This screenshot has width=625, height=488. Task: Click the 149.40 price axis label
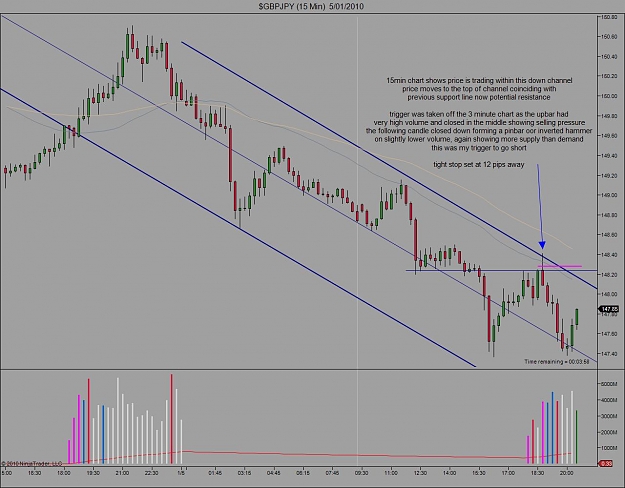tap(609, 155)
